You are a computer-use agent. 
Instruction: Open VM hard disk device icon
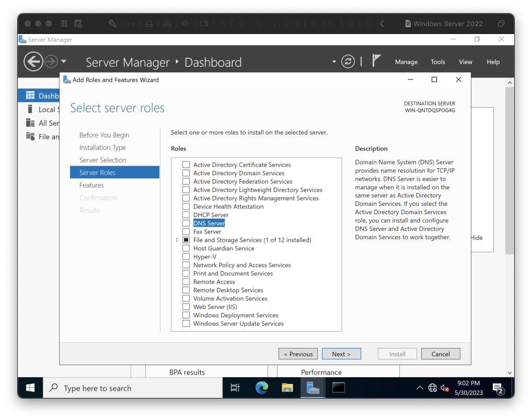[148, 24]
